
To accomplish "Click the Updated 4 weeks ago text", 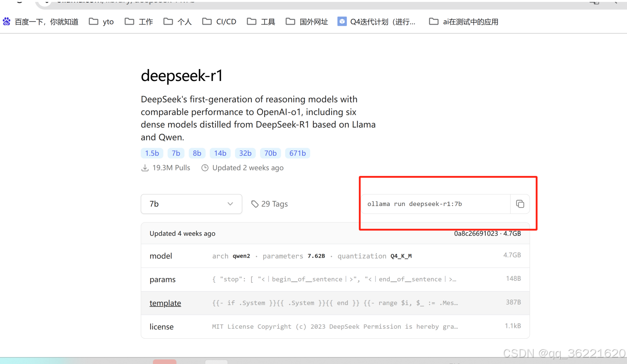I will (x=182, y=234).
